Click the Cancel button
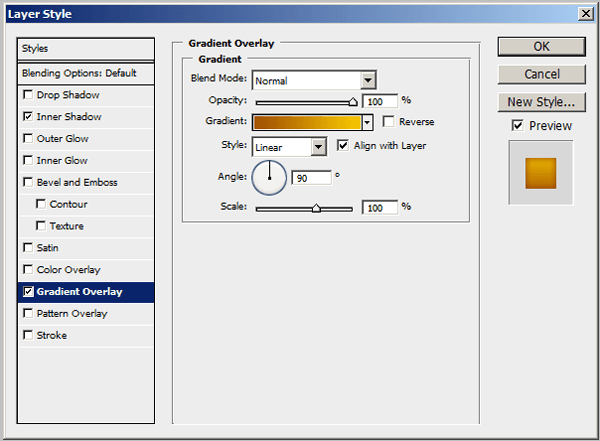The height and width of the screenshot is (441, 600). pyautogui.click(x=541, y=74)
